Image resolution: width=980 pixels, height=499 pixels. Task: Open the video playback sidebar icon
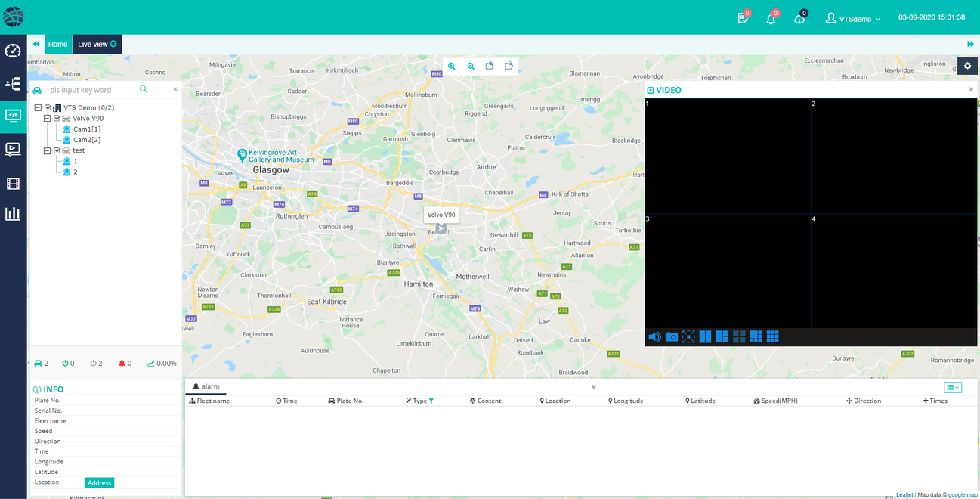(x=13, y=149)
